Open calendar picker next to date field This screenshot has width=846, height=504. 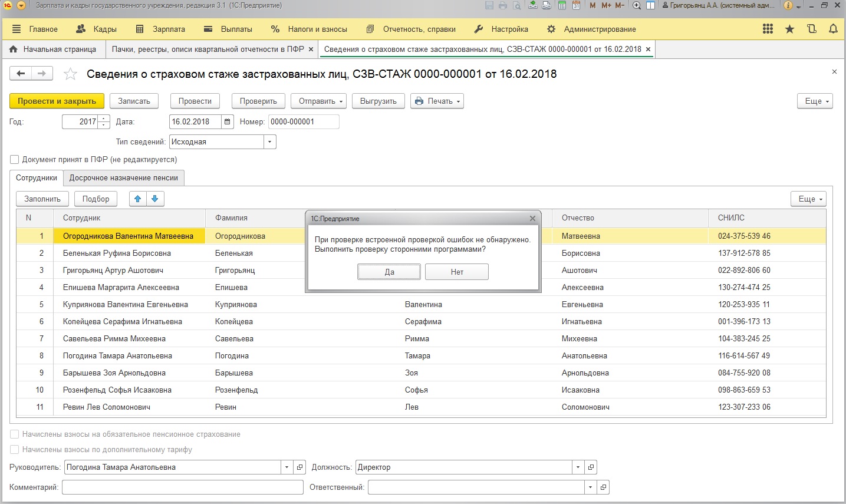(x=228, y=122)
